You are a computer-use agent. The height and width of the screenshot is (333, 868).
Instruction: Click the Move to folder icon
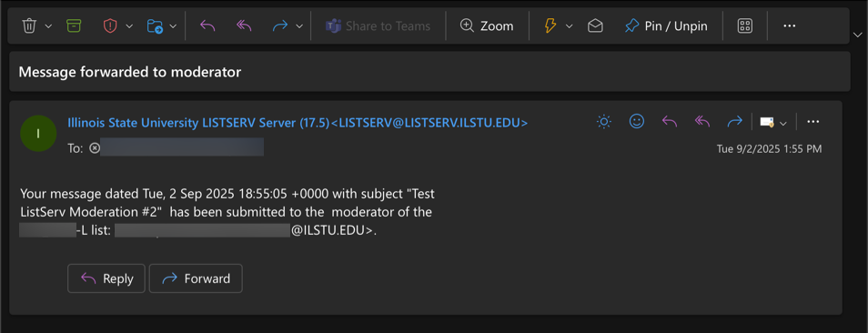click(155, 25)
